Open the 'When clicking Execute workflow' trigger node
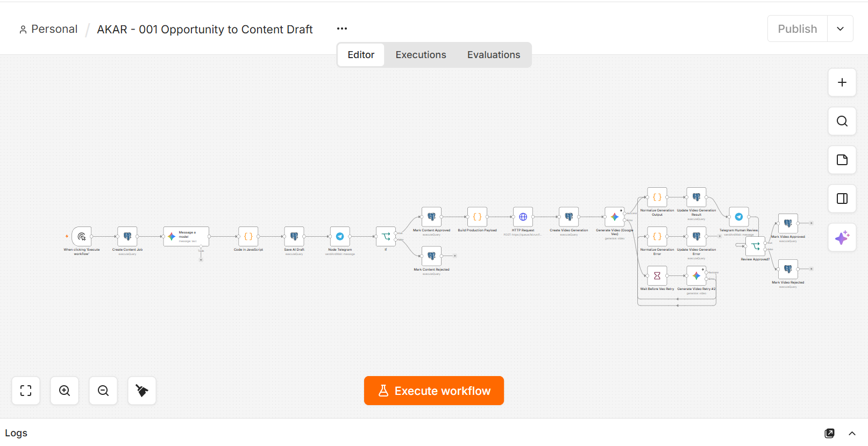 pos(82,236)
